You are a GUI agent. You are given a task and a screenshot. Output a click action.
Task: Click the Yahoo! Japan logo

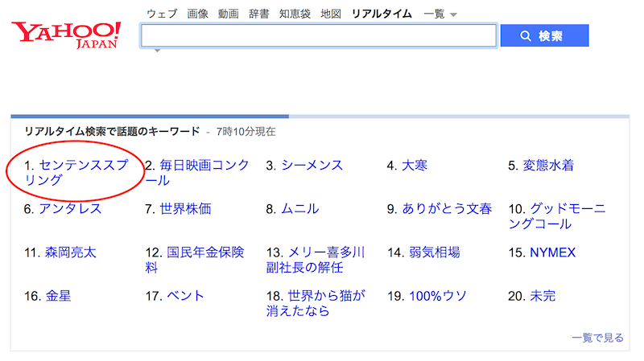[66, 35]
